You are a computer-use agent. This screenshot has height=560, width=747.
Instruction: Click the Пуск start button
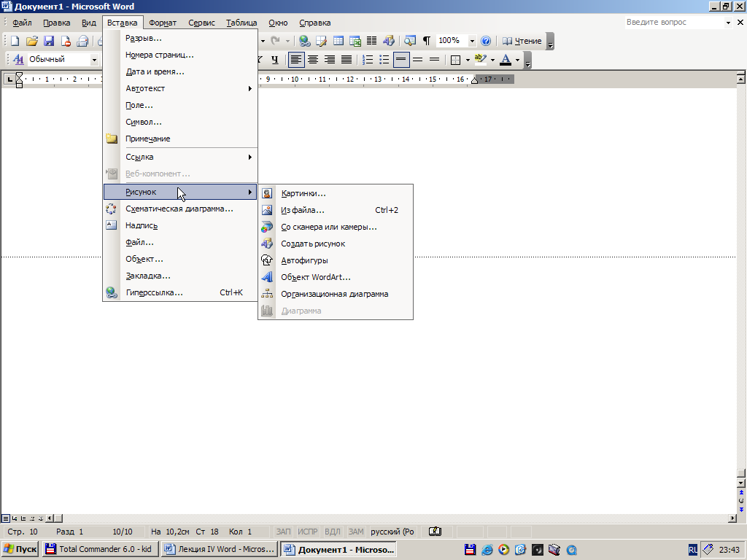point(20,549)
